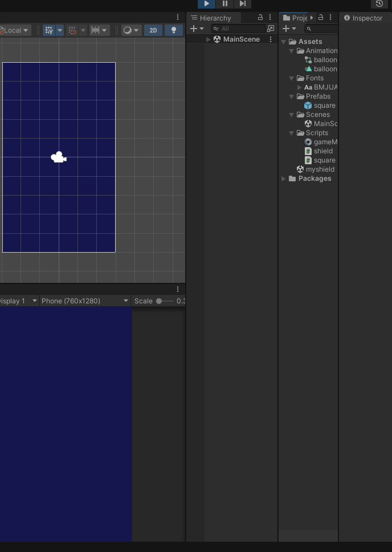Select the Fonts folder icon
Image resolution: width=392 pixels, height=552 pixels.
[x=300, y=78]
